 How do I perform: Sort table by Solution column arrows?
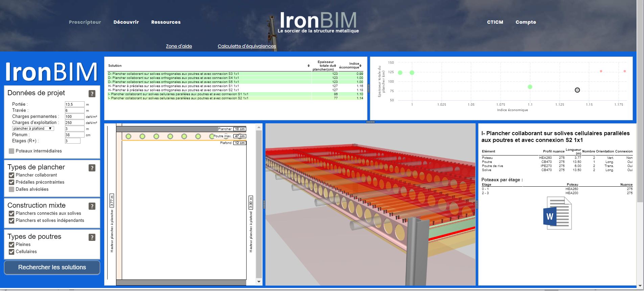[308, 66]
